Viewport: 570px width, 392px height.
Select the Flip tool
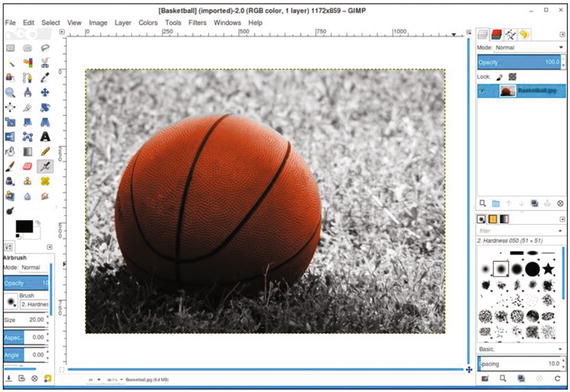click(10, 137)
